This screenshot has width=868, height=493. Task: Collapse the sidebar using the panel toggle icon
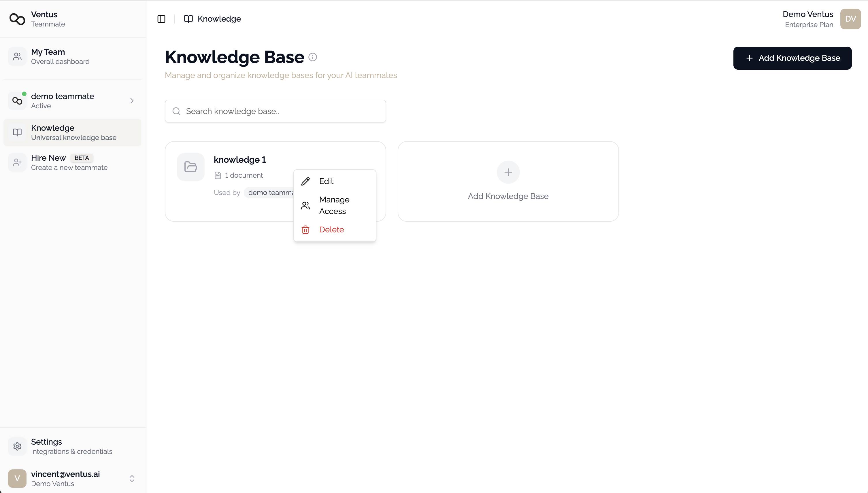click(161, 19)
